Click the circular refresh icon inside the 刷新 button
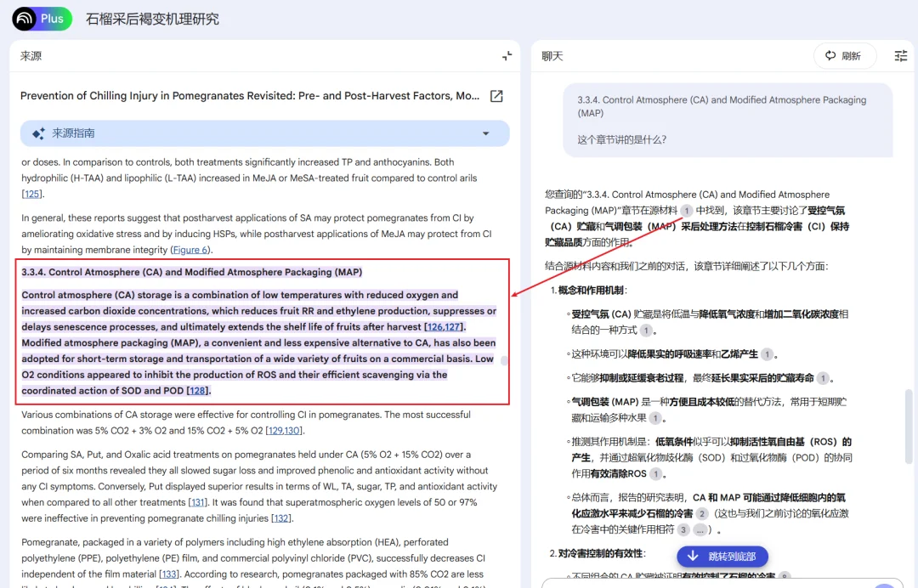The width and height of the screenshot is (918, 588). (x=829, y=54)
